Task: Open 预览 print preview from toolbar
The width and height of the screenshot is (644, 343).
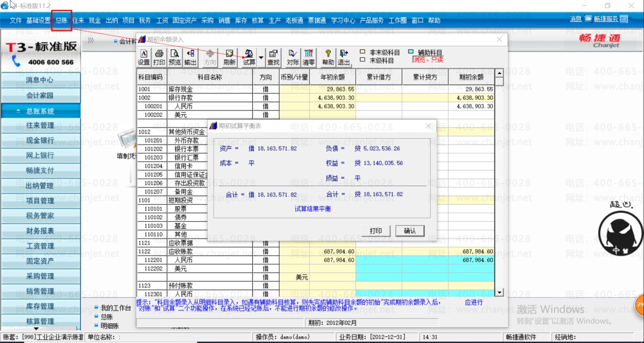Action: [175, 57]
